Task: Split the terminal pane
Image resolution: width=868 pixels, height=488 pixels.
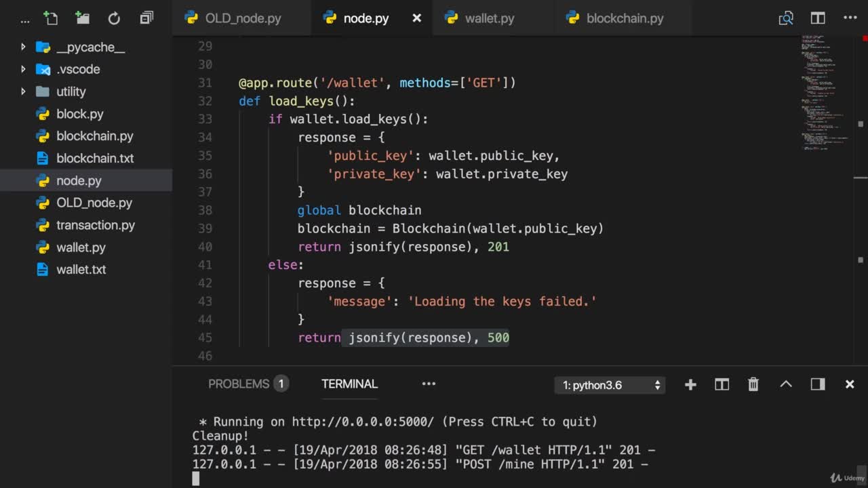Action: (x=722, y=384)
